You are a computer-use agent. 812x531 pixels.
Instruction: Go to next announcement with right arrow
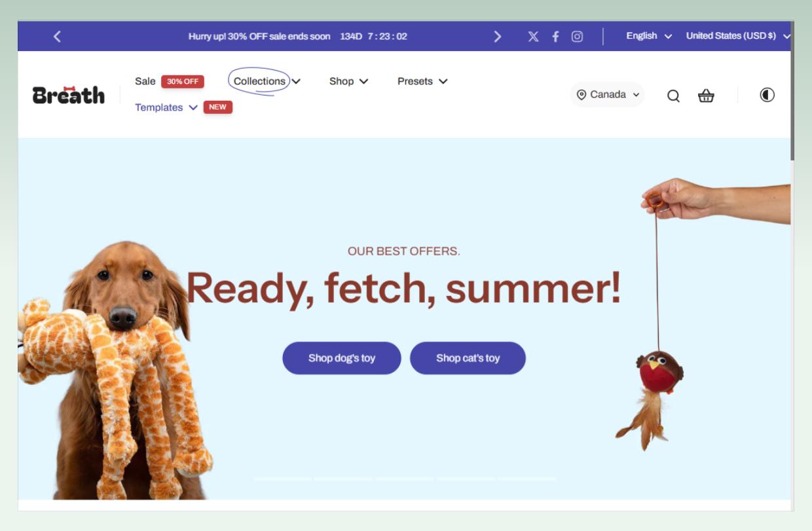coord(498,37)
